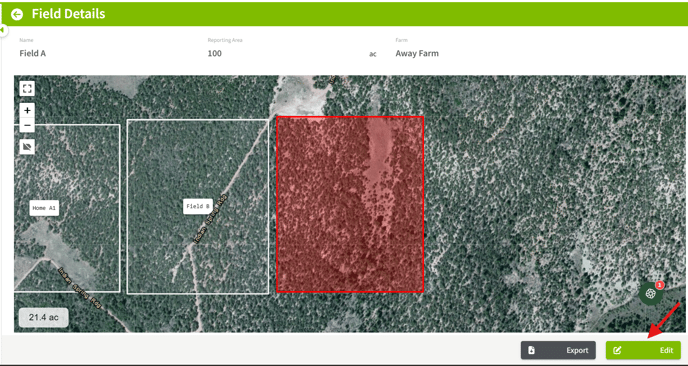Open the help widget with notification badge
Viewport: 688px width, 366px height.
coord(651,294)
